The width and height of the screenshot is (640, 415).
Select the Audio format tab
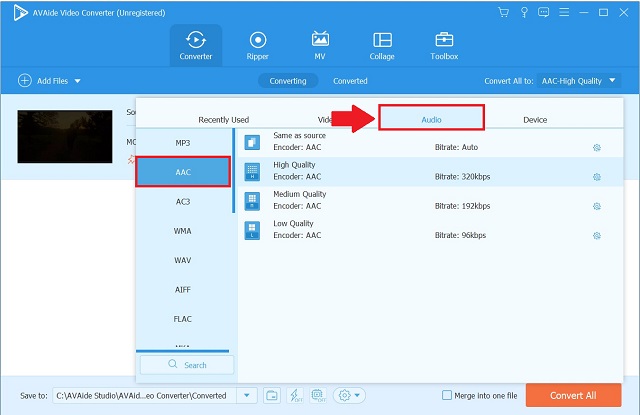[431, 118]
